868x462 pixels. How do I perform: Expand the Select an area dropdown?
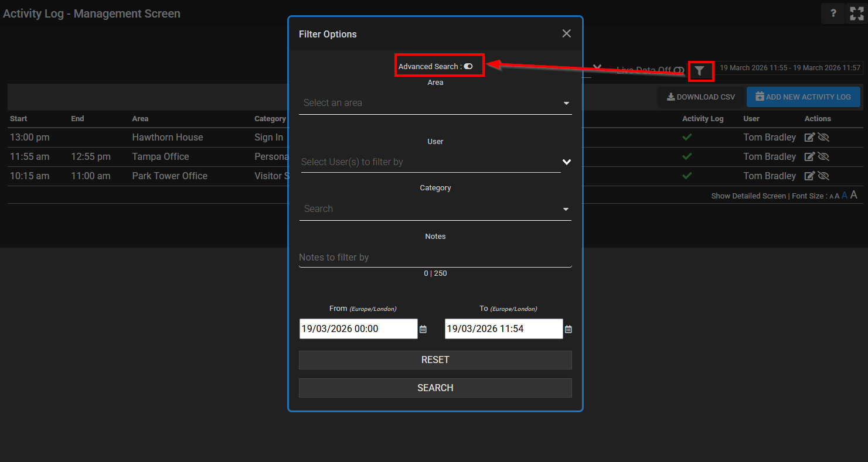click(435, 103)
